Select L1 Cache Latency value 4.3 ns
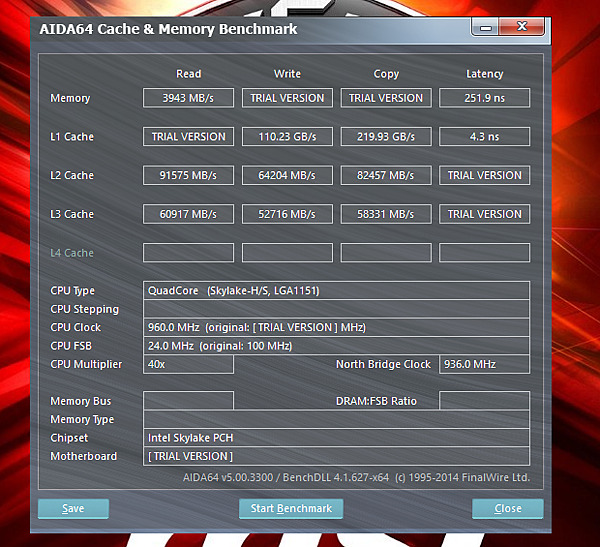 [484, 137]
